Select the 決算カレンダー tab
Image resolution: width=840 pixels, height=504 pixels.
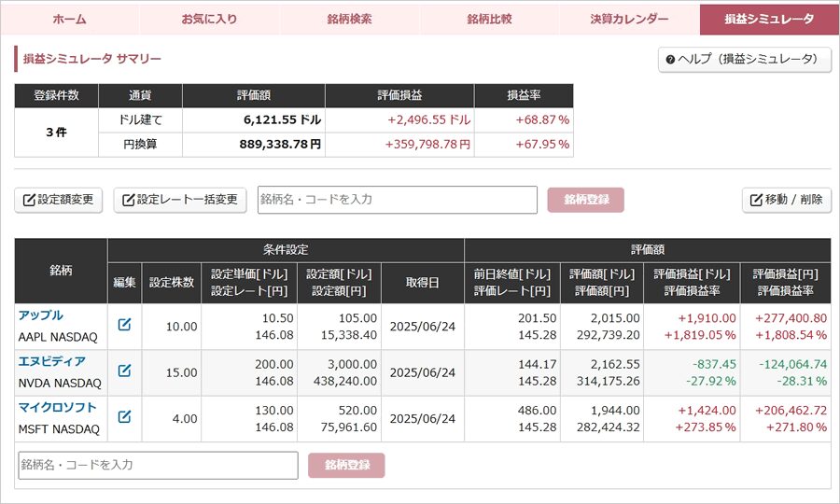coord(629,20)
